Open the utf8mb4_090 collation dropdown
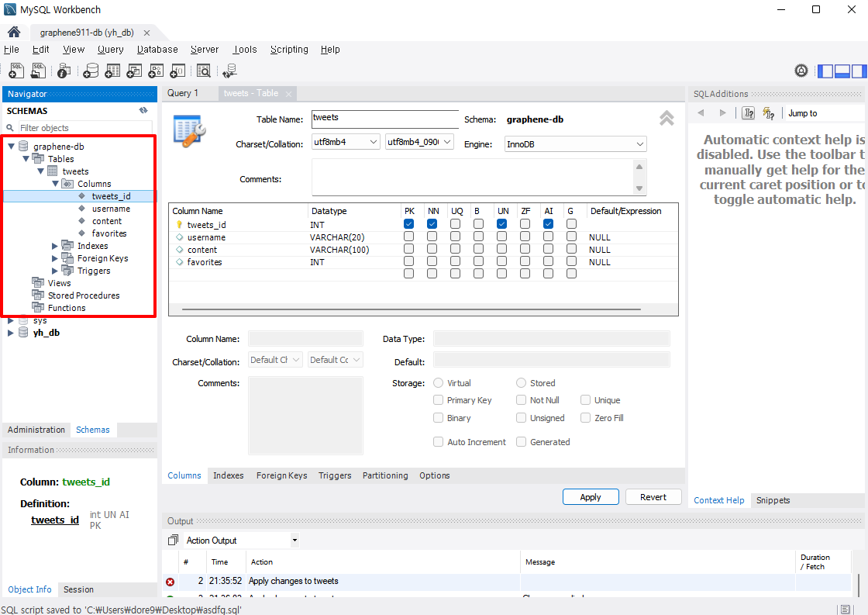Screen dimensions: 868x615 [419, 142]
